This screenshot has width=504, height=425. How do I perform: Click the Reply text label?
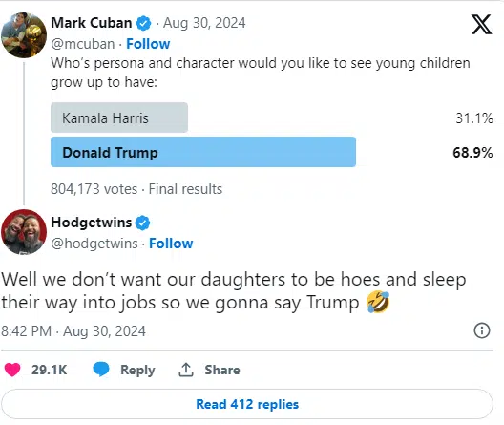click(x=137, y=370)
